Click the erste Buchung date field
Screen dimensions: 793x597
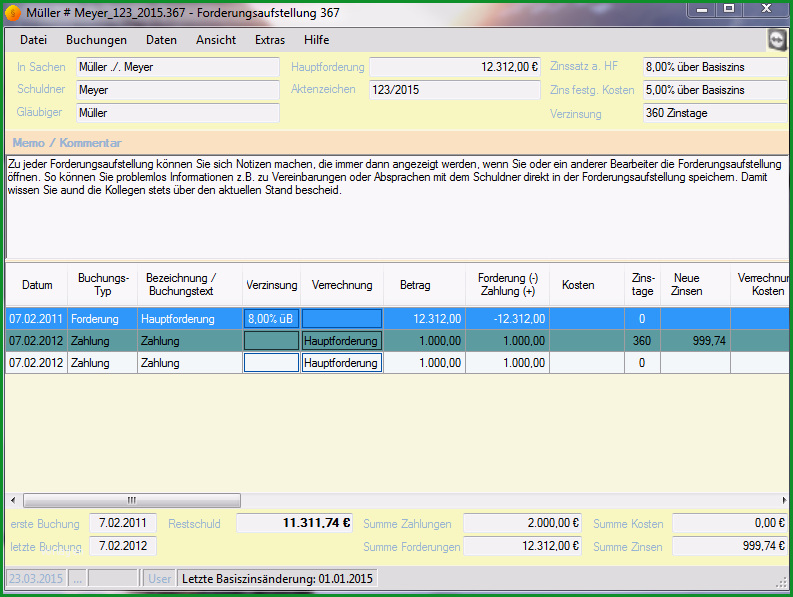click(123, 523)
